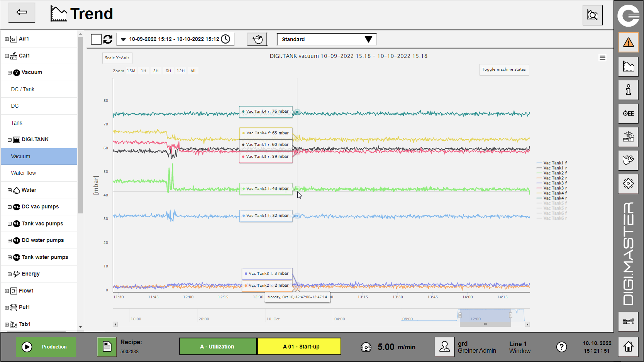Image resolution: width=644 pixels, height=362 pixels.
Task: Open the maintenance wrench sidebar icon
Action: point(628,160)
